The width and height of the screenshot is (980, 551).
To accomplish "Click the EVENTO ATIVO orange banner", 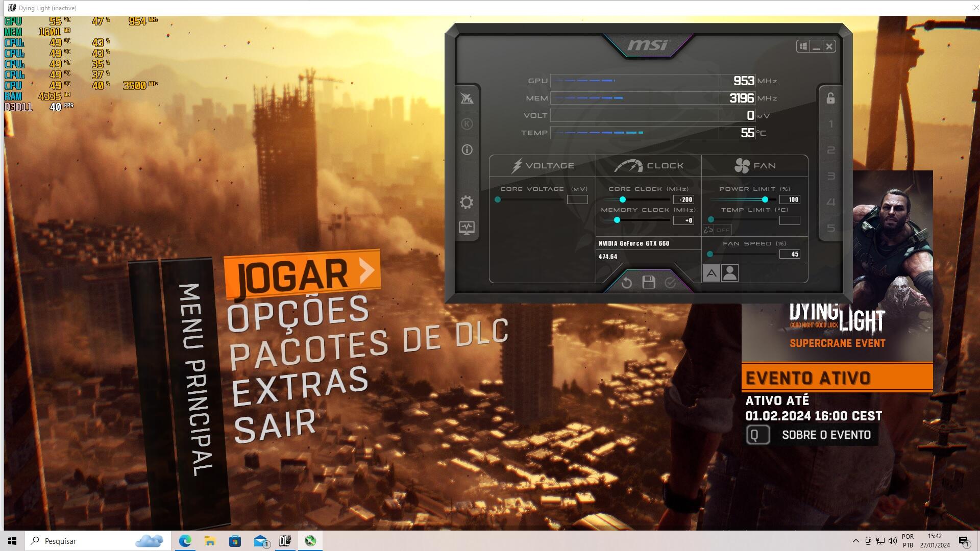I will point(837,378).
